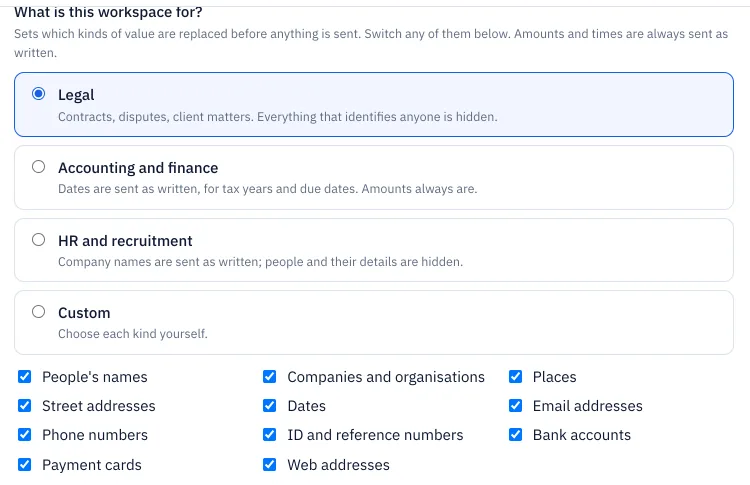
Task: Click 'Choose each kind yourself.' description
Action: (x=133, y=334)
